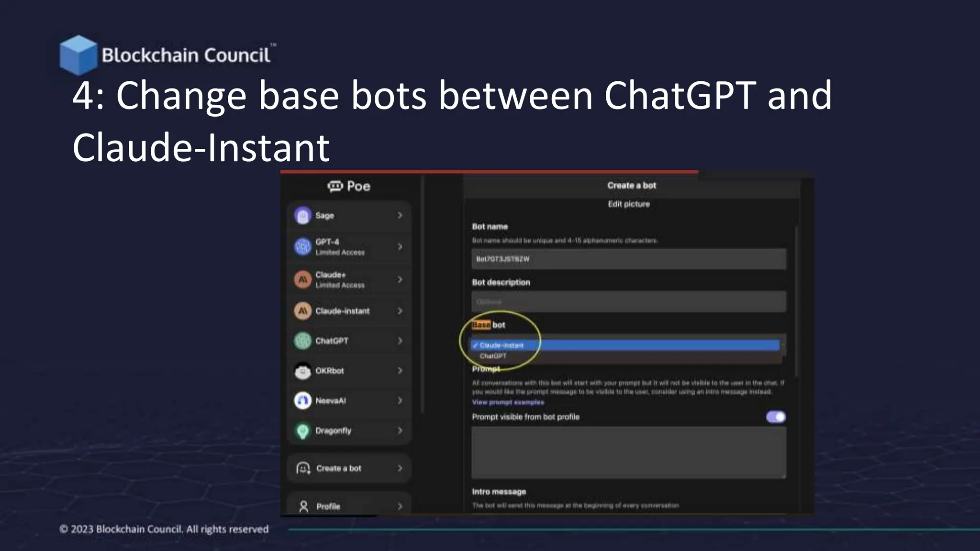Screen dimensions: 980x551
Task: Click the Prompt text area
Action: point(628,452)
